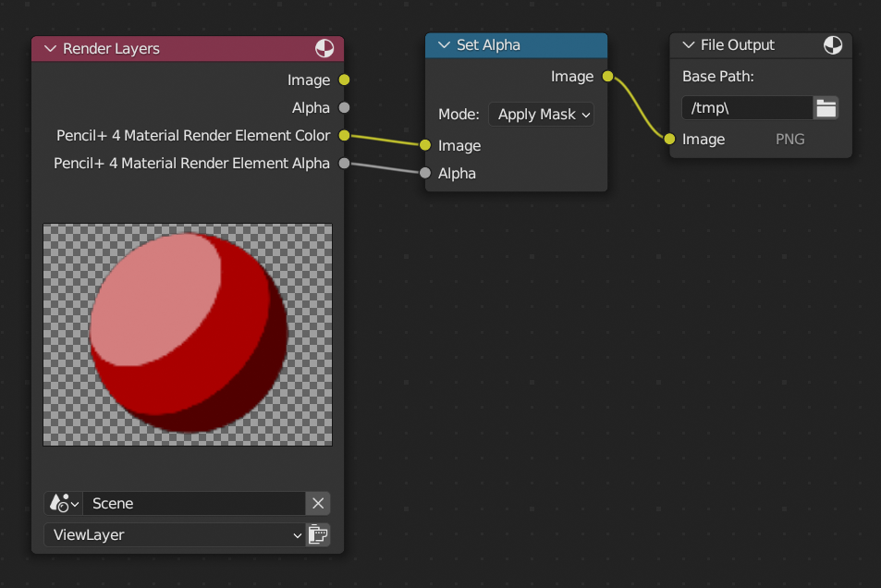Click Set Alpha Image output socket
Screen dimensions: 881x588
(x=608, y=77)
